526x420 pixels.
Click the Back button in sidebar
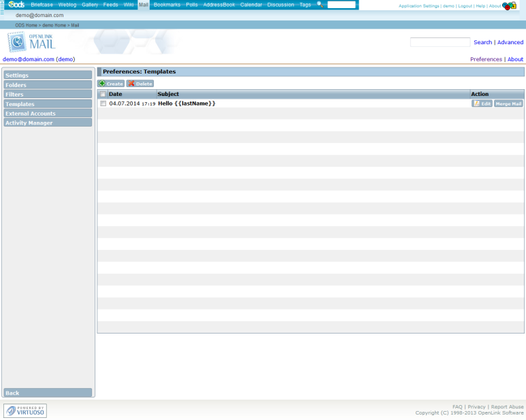[47, 393]
